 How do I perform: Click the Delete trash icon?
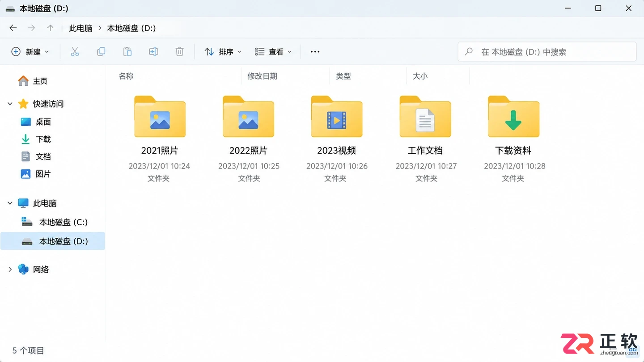[179, 52]
